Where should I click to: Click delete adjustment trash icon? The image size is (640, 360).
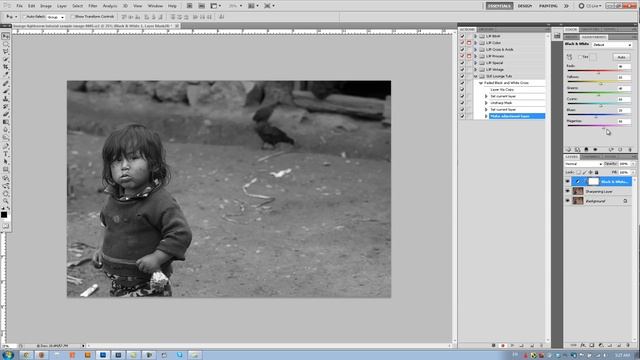point(630,149)
